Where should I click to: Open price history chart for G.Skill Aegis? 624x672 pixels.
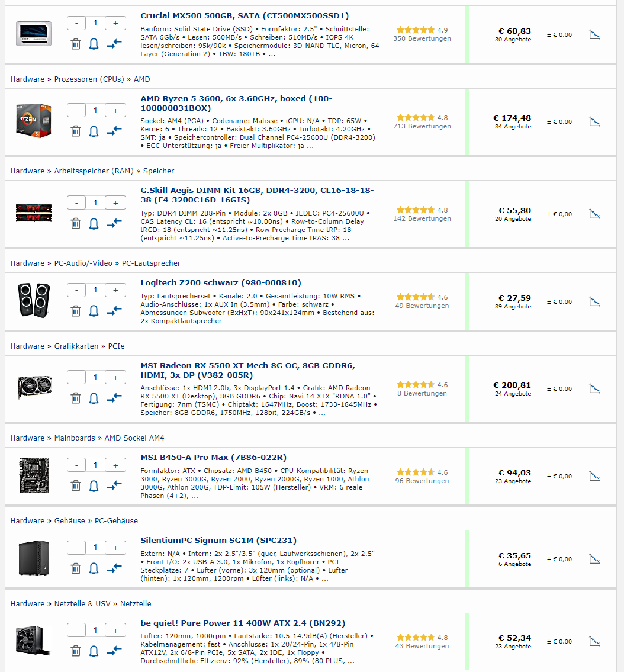click(x=594, y=214)
